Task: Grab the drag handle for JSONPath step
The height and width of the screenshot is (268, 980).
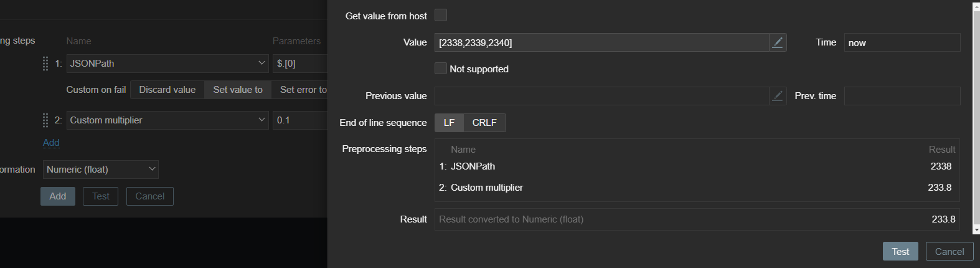Action: click(x=45, y=64)
